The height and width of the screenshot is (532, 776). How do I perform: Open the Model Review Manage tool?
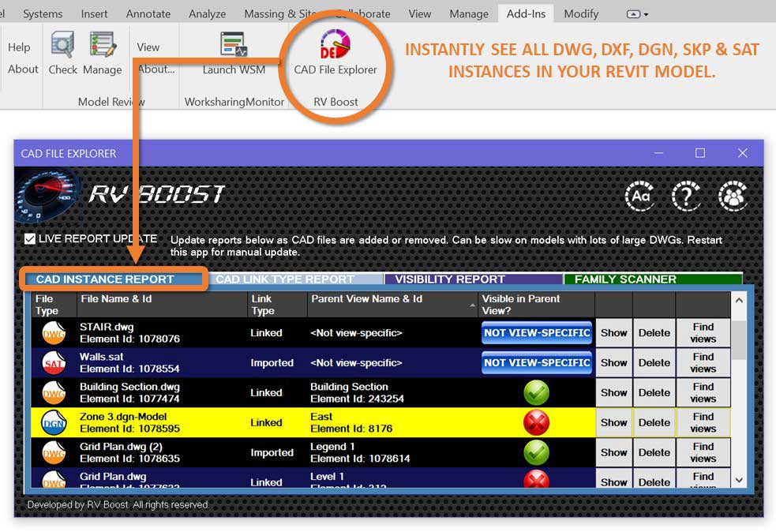coord(103,52)
